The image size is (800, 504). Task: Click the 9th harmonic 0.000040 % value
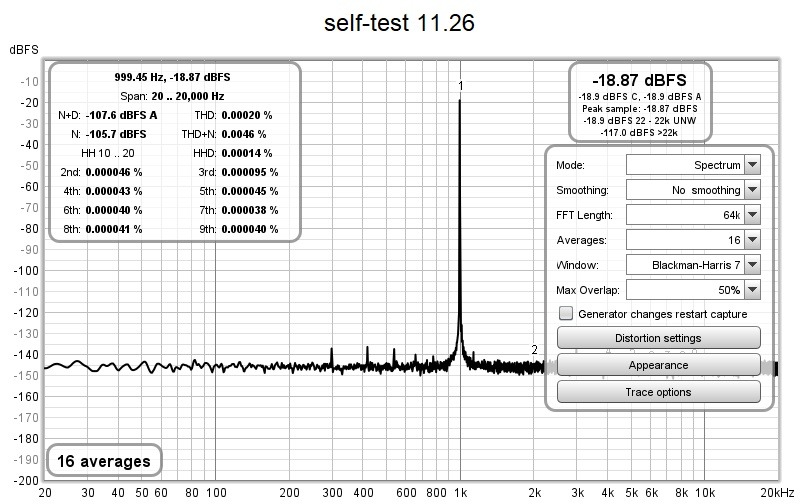[x=250, y=229]
